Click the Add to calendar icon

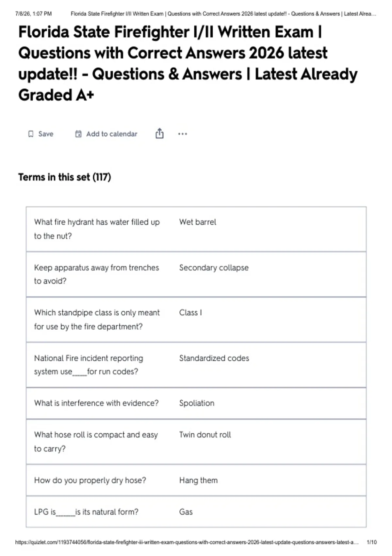[x=78, y=134]
